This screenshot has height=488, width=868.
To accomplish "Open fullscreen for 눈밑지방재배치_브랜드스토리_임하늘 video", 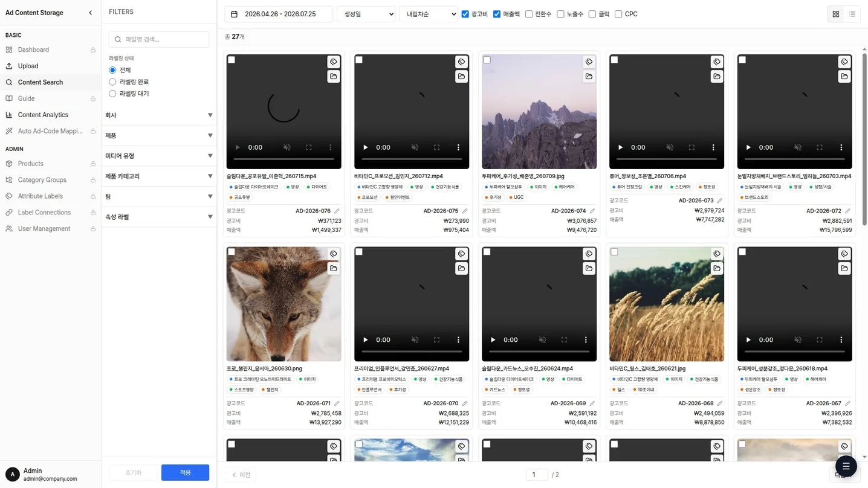I will pyautogui.click(x=819, y=147).
